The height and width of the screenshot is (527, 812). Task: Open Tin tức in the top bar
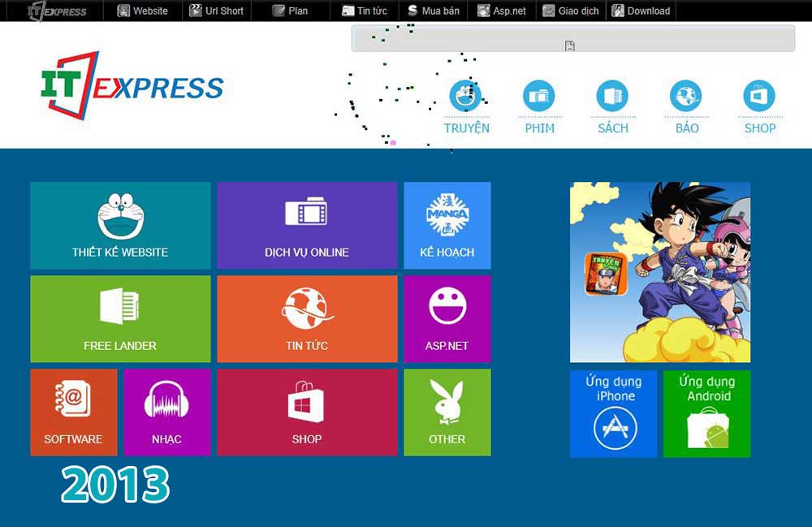pos(365,11)
